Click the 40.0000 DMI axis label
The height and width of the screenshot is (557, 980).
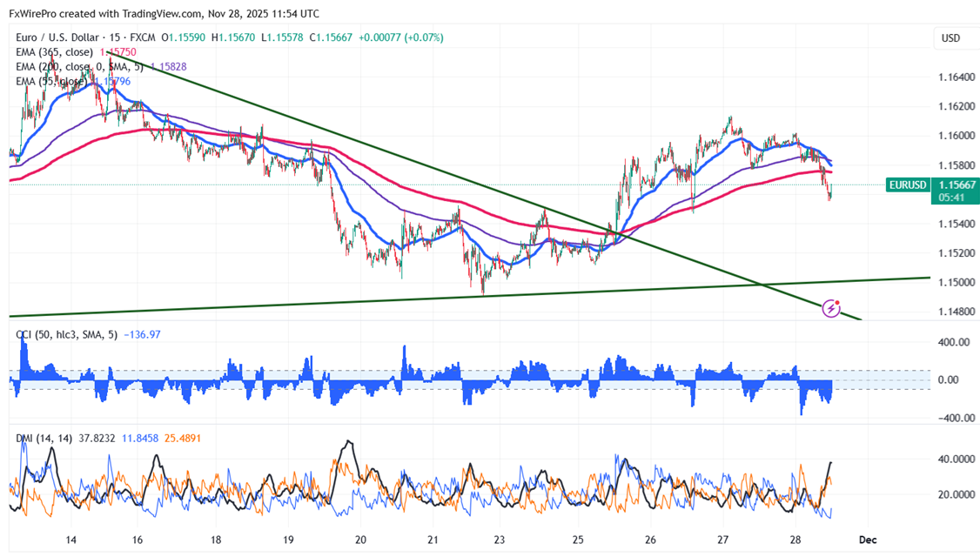tap(957, 459)
